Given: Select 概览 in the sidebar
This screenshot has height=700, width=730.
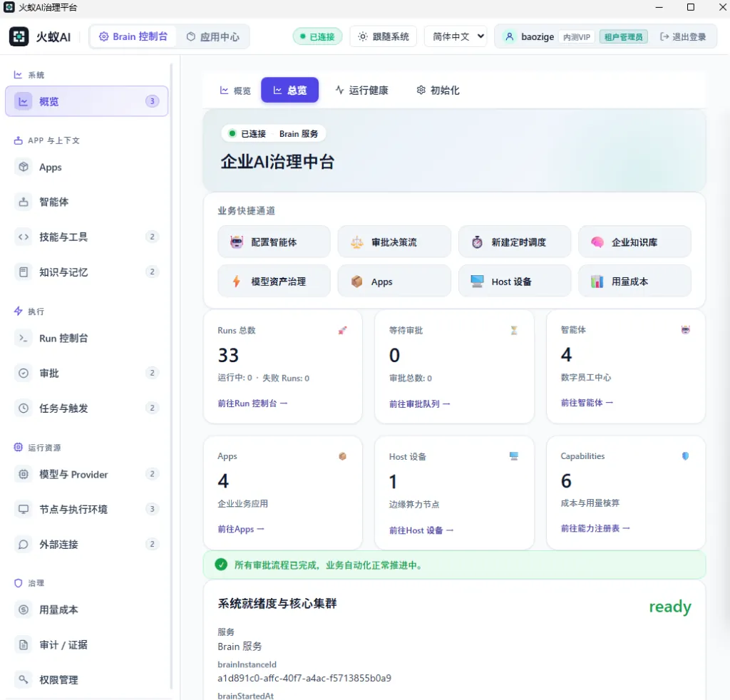Looking at the screenshot, I should point(86,101).
